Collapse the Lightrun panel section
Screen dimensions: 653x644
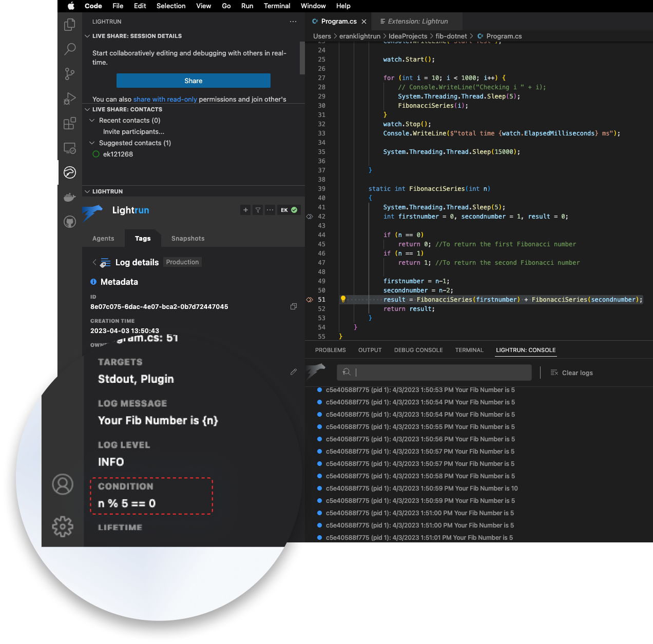click(x=87, y=191)
